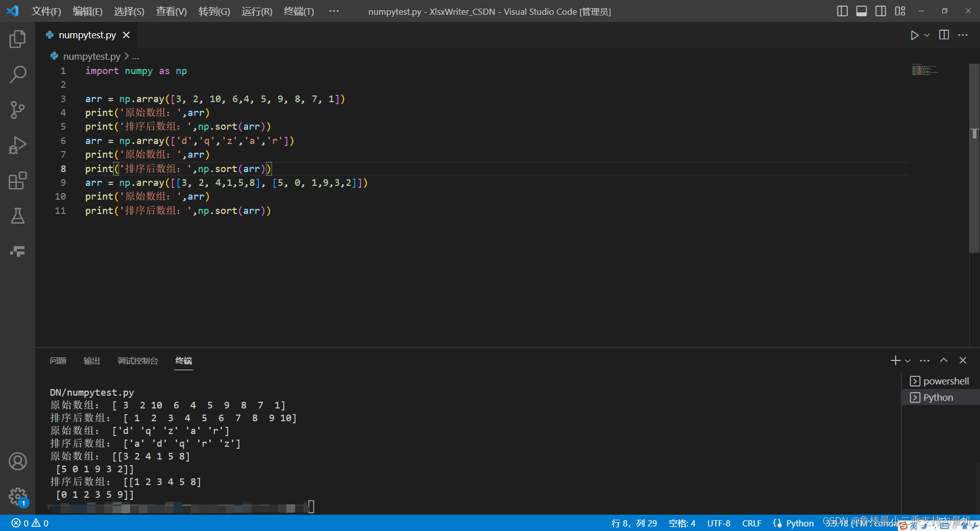Open the 文件(F) menu

point(46,11)
